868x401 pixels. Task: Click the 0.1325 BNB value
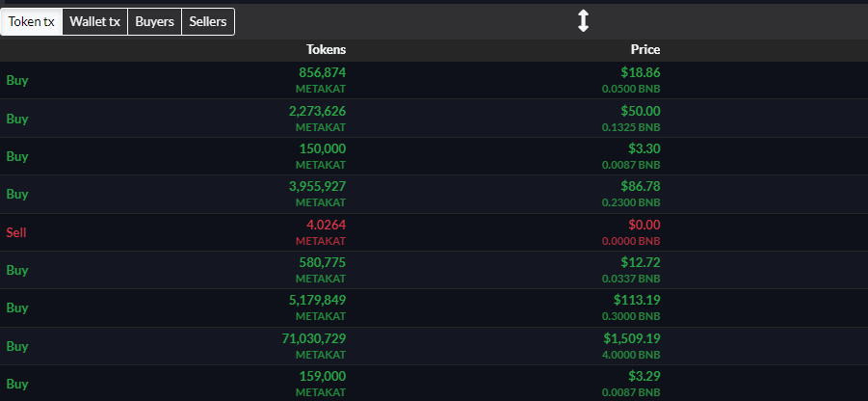[x=631, y=127]
